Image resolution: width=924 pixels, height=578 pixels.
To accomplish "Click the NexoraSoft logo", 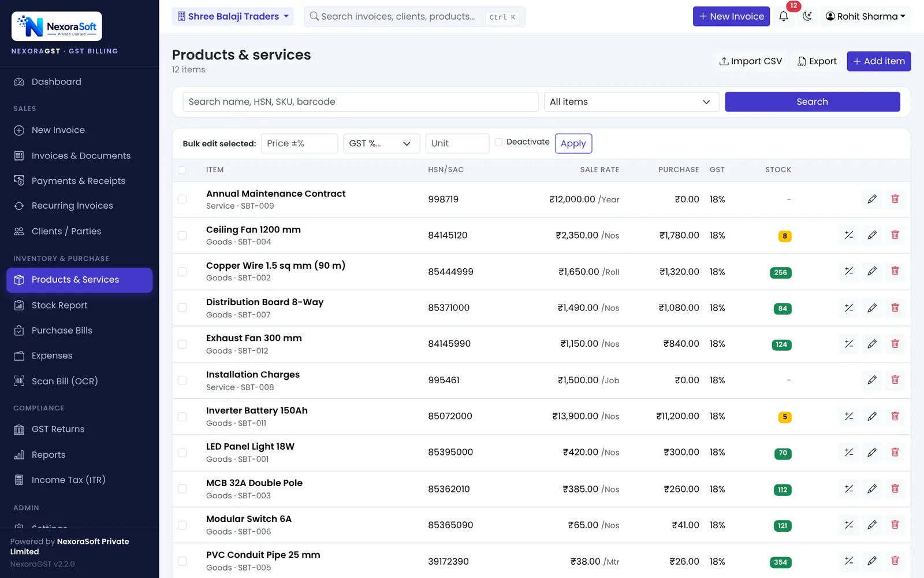I will [57, 27].
